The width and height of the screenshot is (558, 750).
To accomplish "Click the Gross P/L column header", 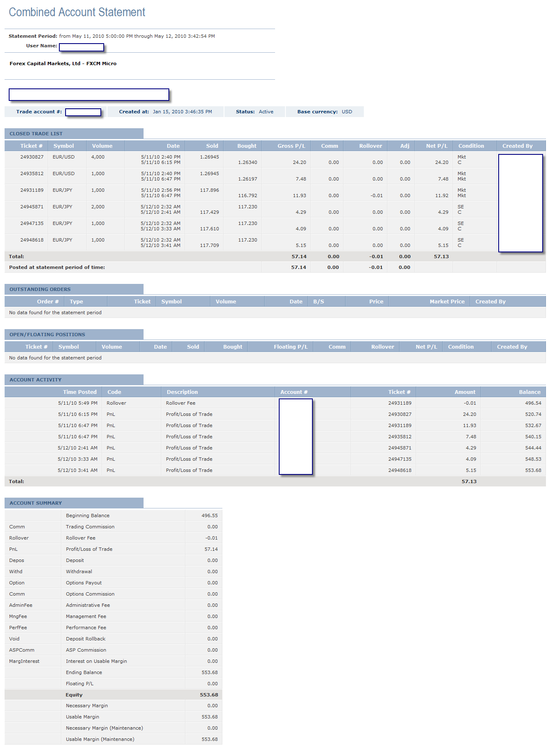I will point(291,146).
